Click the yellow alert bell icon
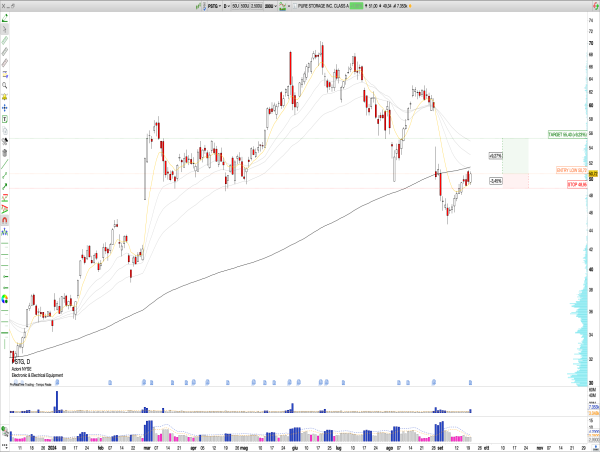 tap(5, 97)
